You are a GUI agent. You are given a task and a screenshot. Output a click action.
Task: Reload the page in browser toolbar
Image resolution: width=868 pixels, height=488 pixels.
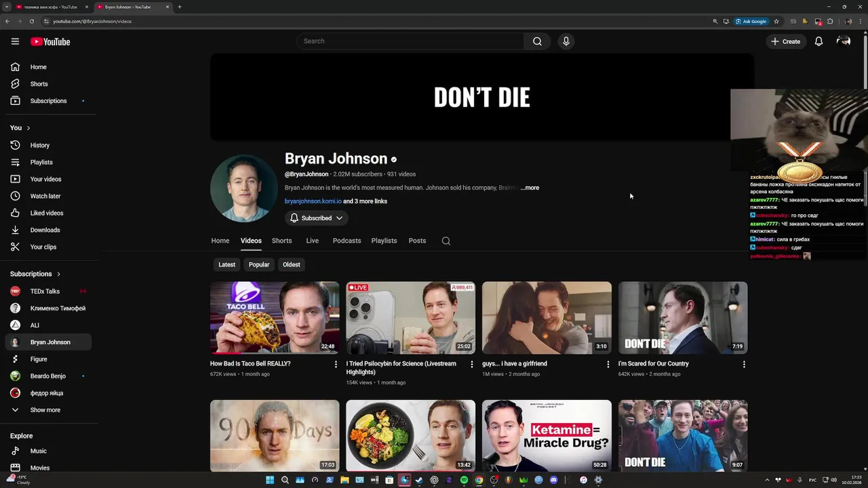coord(31,21)
